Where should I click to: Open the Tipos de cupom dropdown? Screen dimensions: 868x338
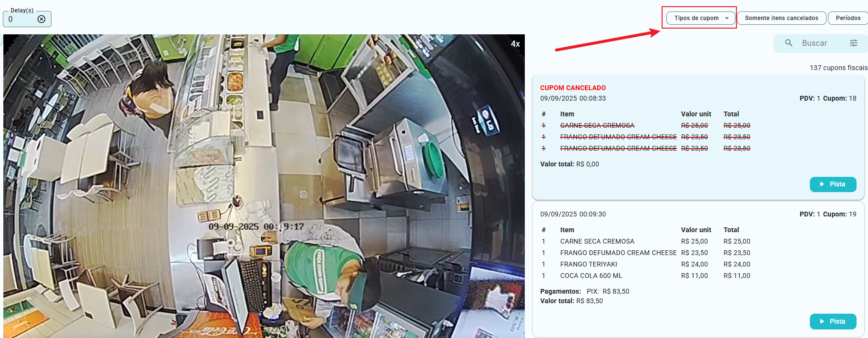coord(700,18)
